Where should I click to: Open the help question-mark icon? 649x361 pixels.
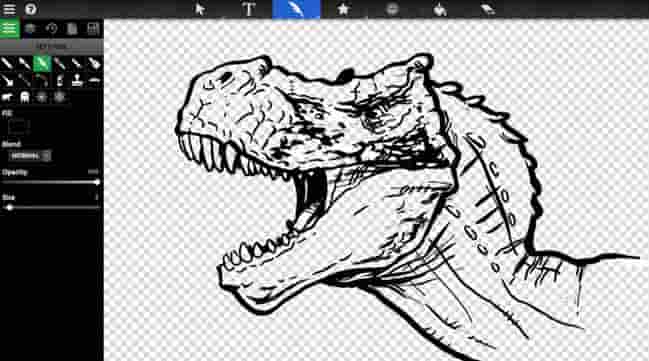[x=31, y=9]
